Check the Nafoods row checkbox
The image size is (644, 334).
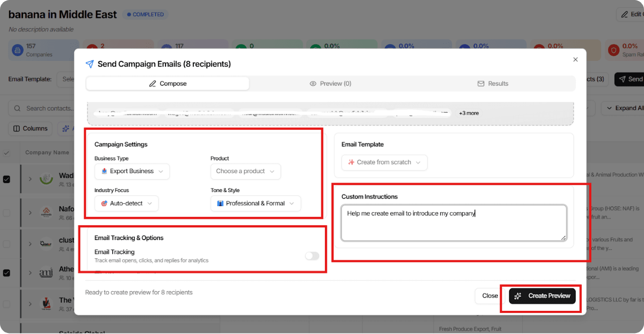pos(7,213)
